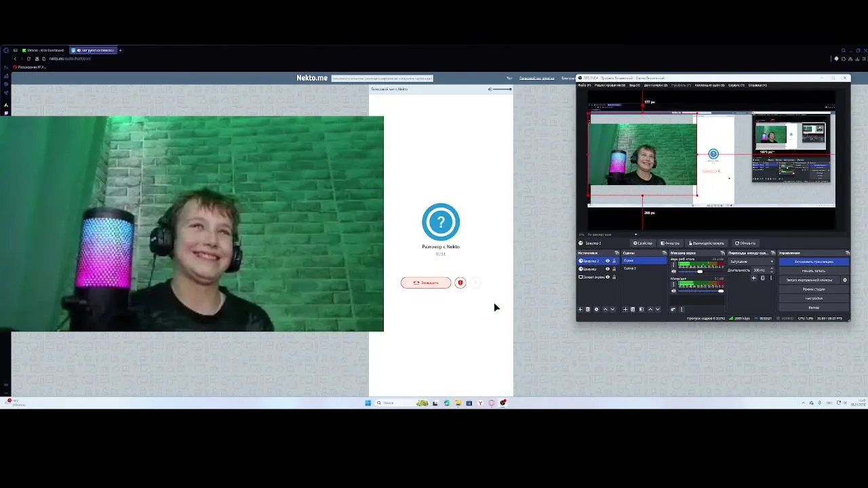This screenshot has width=868, height=488.
Task: Lock the Браузер 2 source
Action: click(x=614, y=261)
